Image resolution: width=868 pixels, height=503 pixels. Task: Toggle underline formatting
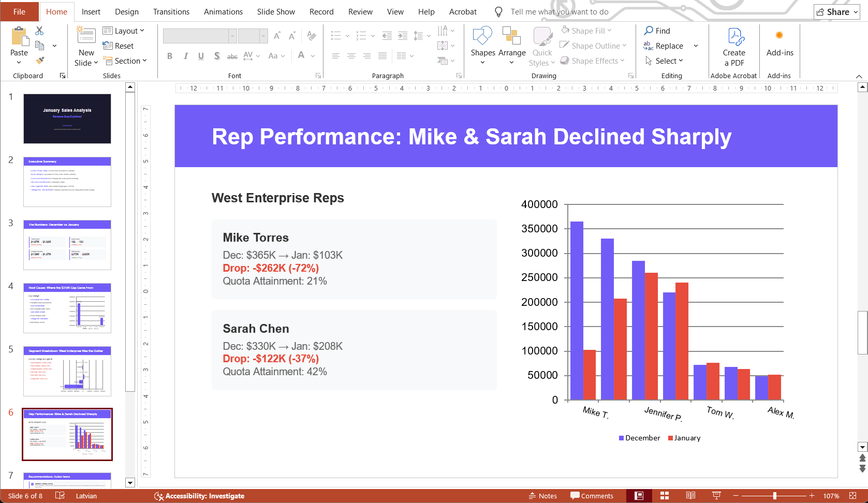coord(201,56)
